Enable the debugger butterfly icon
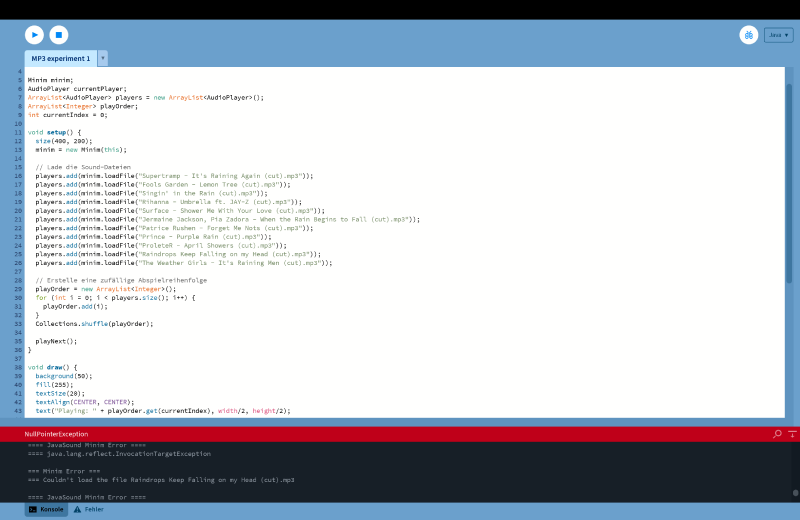The image size is (800, 520). pos(749,35)
